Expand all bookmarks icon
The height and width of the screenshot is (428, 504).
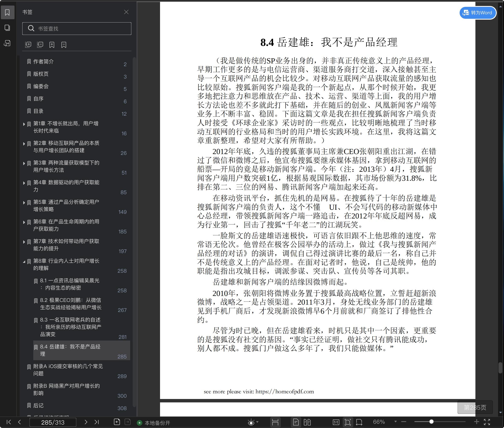click(28, 45)
